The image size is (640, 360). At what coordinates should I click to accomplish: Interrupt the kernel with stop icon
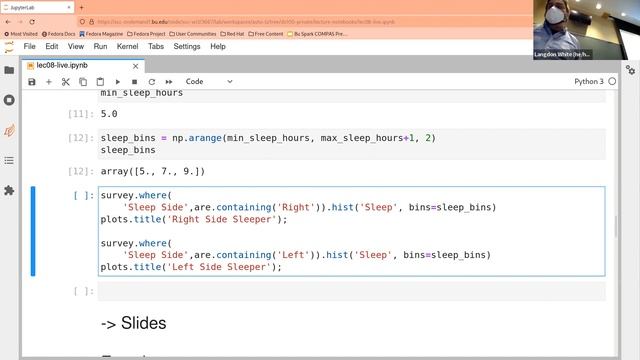(134, 82)
